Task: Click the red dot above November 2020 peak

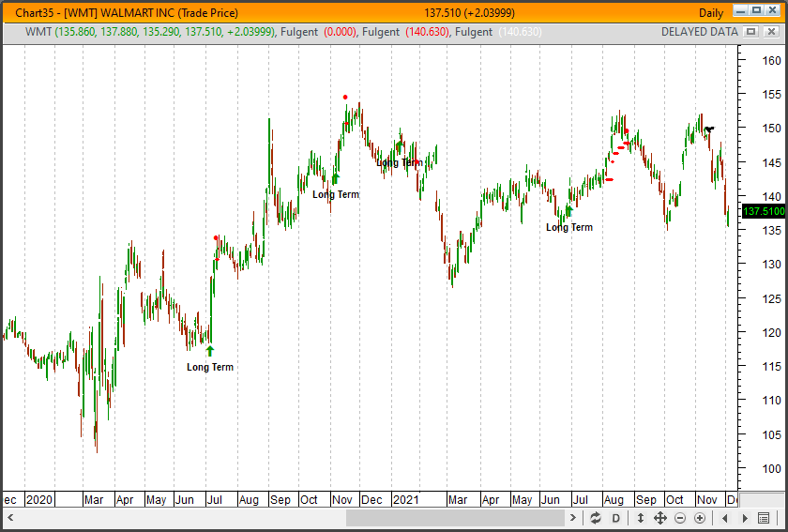Action: (x=345, y=97)
